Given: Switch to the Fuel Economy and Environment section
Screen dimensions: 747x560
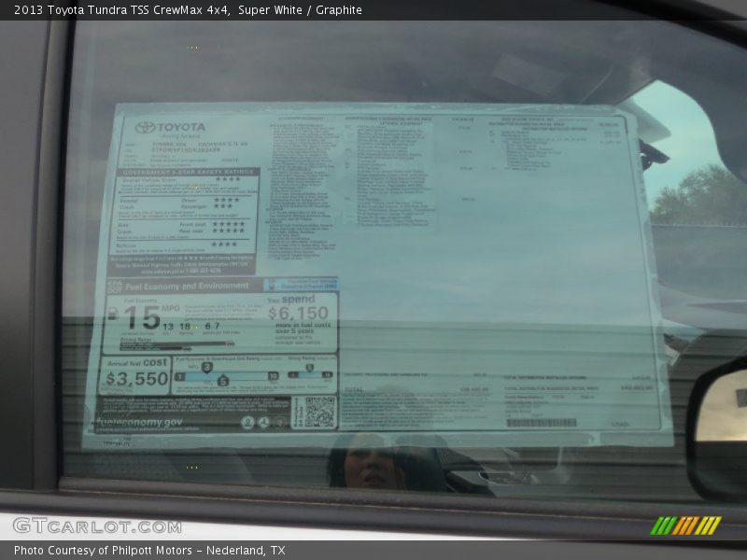Looking at the screenshot, I should [185, 286].
